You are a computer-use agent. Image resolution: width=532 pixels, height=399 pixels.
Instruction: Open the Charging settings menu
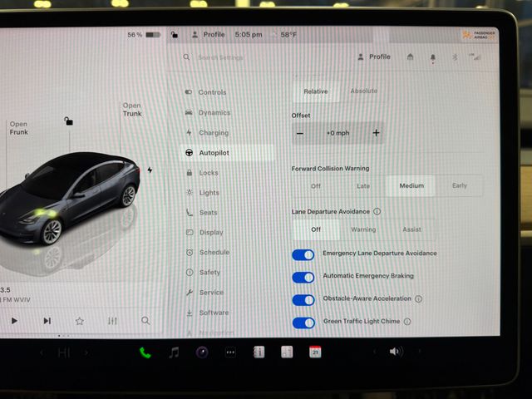point(213,133)
